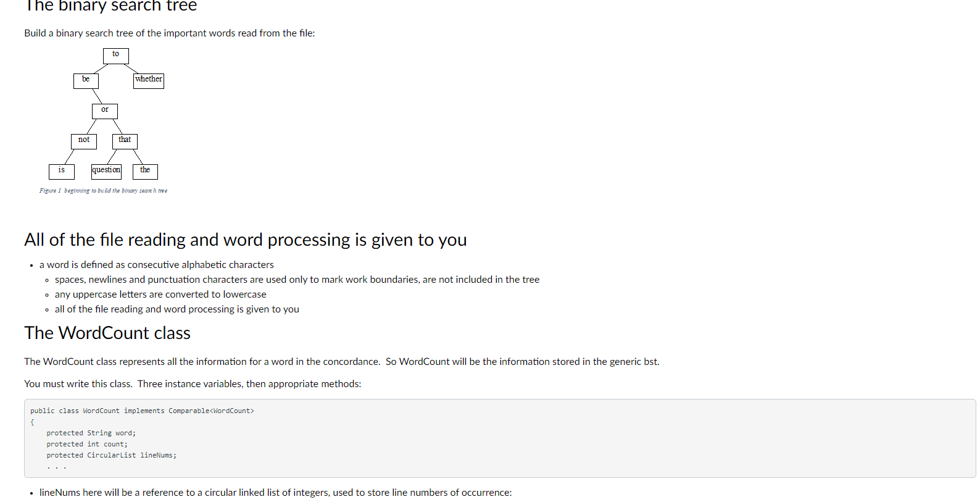Click the 'protected CircularList lineNums;' line
Viewport: 980px width, 502px height.
[112, 455]
